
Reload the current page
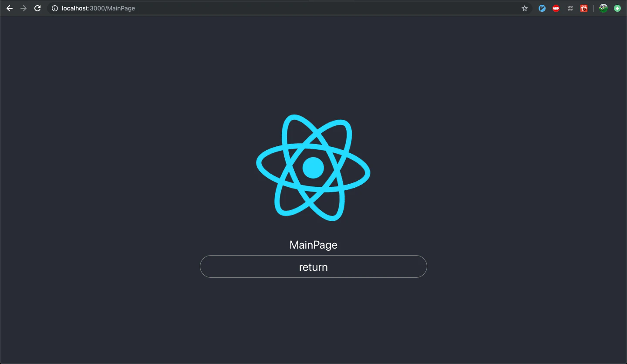pos(37,8)
